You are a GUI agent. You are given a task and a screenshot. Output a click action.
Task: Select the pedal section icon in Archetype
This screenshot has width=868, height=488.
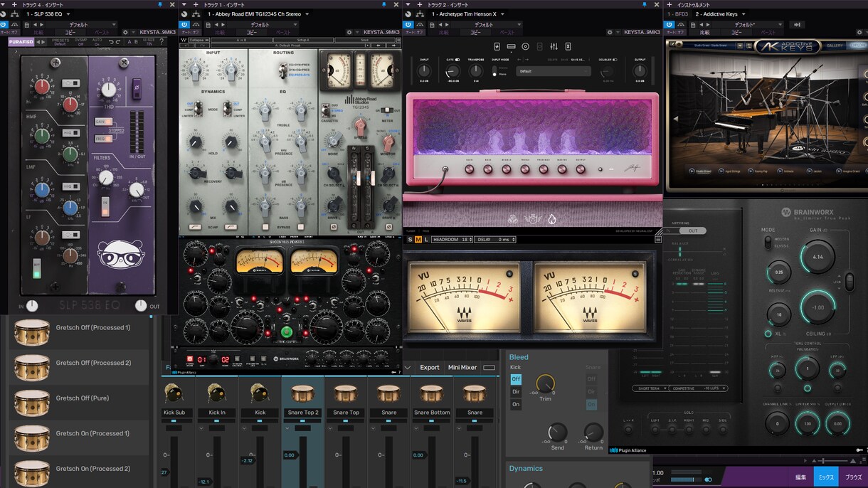pos(497,47)
